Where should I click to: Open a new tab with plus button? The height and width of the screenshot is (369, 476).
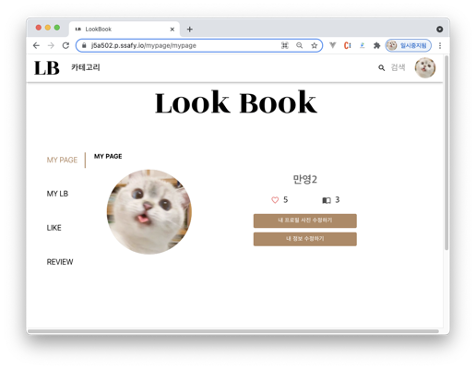[190, 29]
